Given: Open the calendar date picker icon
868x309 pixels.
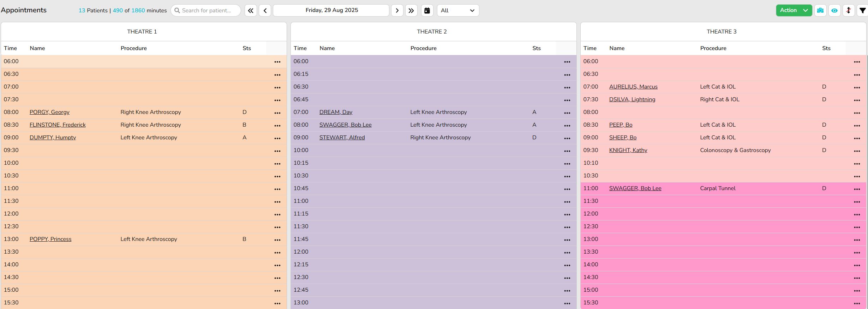Looking at the screenshot, I should (427, 11).
